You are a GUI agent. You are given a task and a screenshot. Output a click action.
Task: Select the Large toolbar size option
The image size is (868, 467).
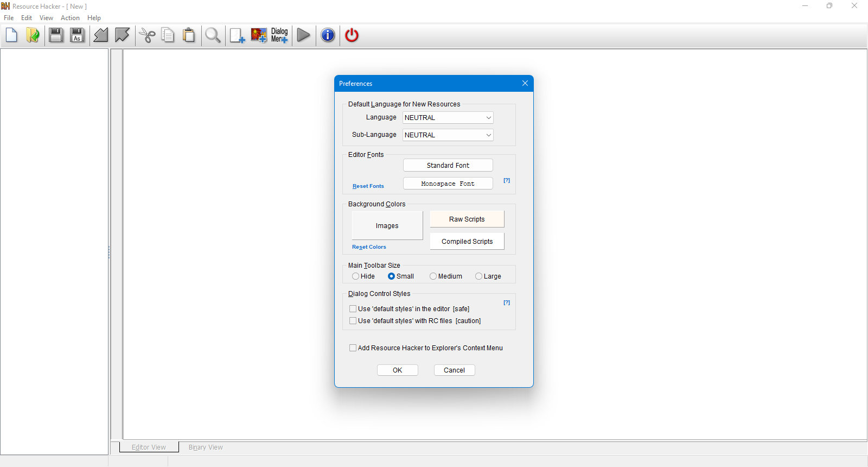(488, 276)
